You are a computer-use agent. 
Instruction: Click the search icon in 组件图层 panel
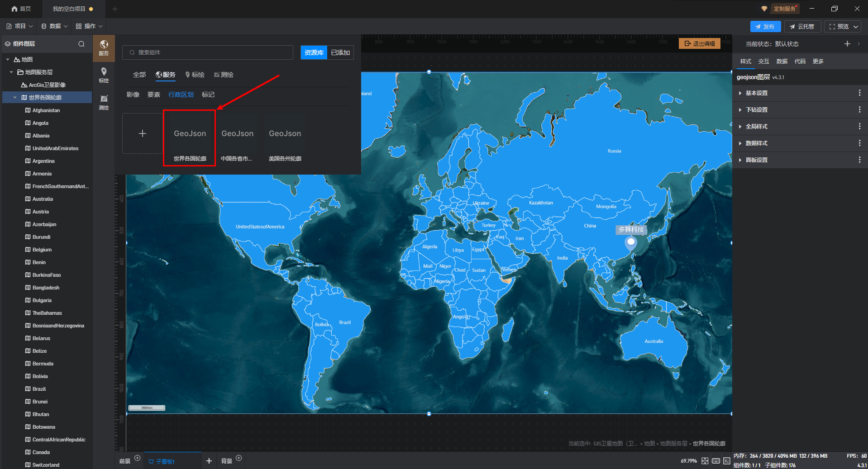tap(81, 44)
